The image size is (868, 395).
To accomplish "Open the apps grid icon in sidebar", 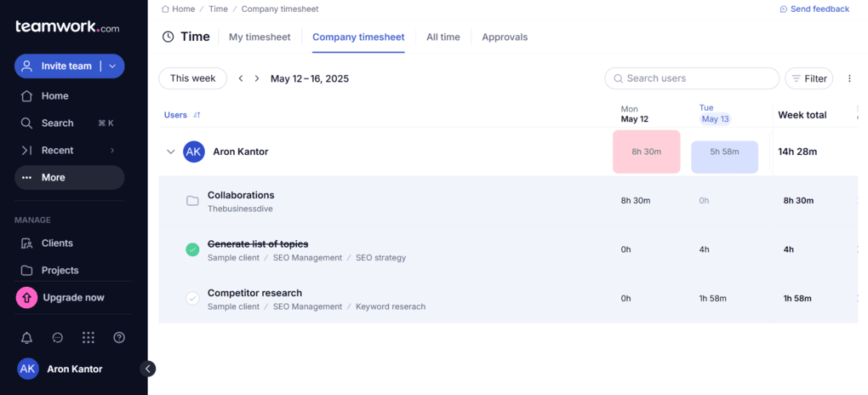I will (88, 337).
